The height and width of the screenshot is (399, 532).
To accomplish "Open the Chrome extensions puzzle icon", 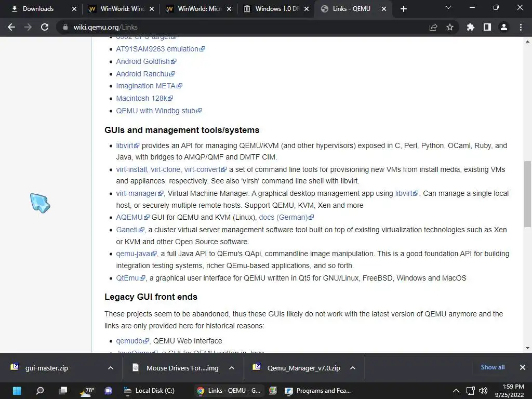I will 470,27.
